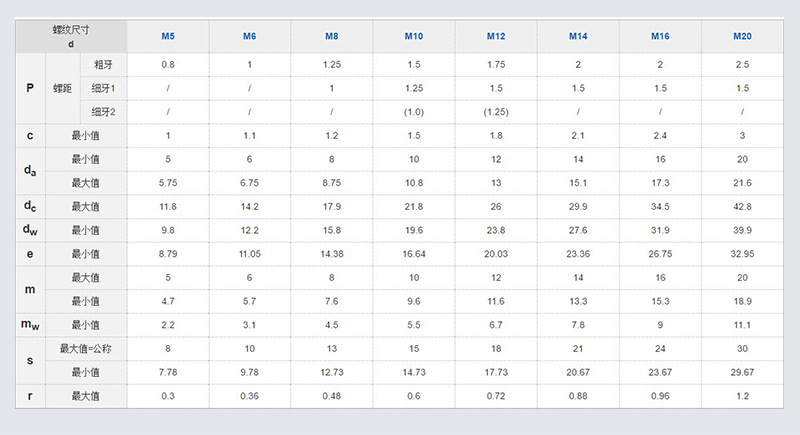Screen dimensions: 800x435
Task: Click the 螺距 label cell
Action: [x=62, y=88]
